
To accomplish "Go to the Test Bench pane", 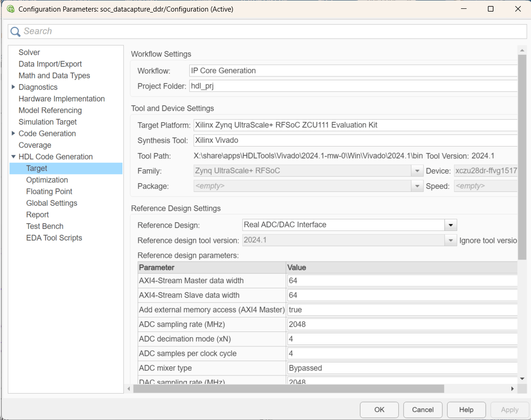I will tap(45, 226).
